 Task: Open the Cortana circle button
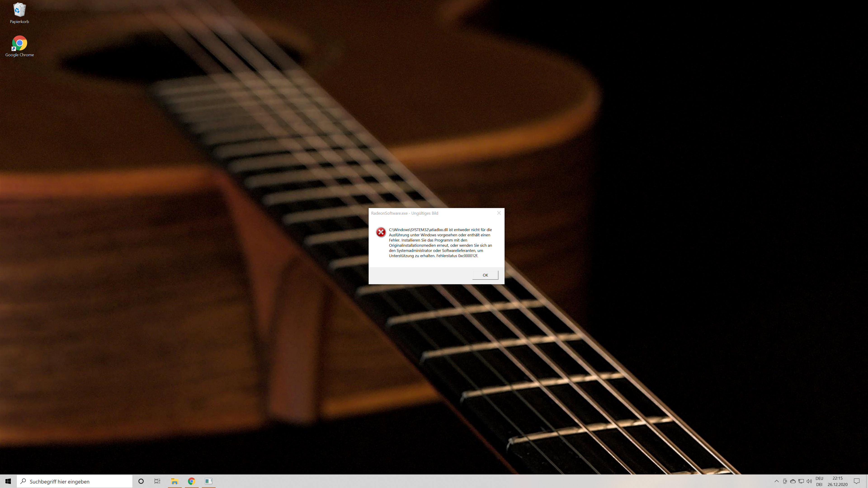coord(141,481)
